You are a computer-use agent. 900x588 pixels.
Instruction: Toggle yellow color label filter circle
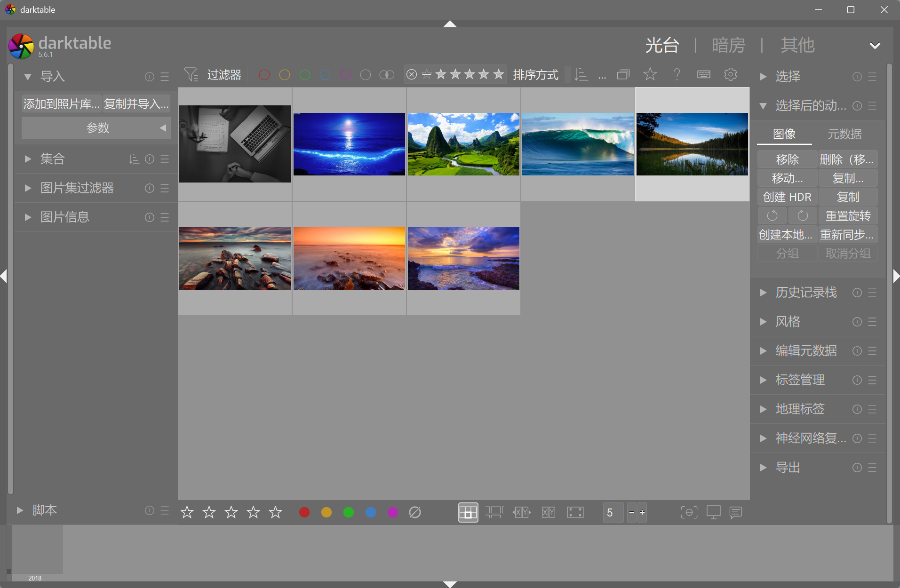point(285,74)
